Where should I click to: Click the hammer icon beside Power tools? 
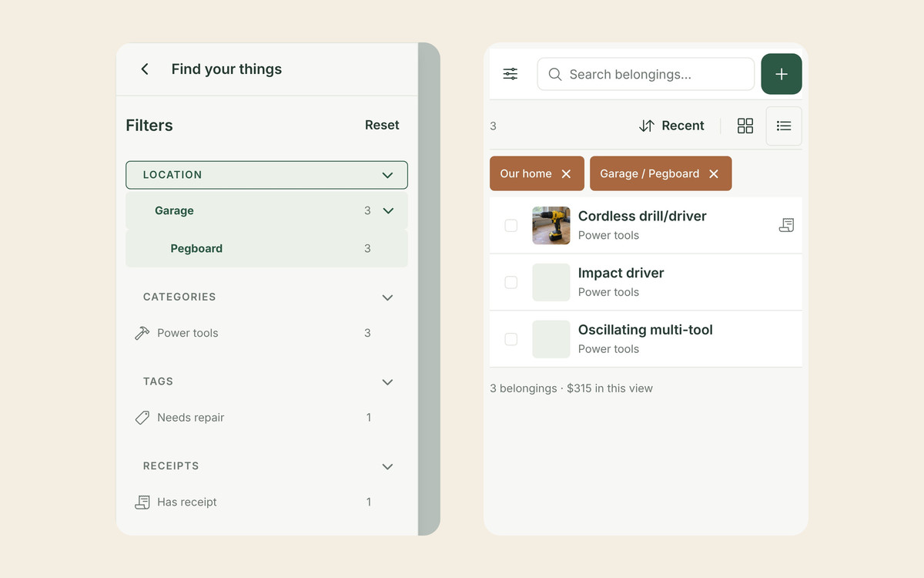(x=142, y=333)
